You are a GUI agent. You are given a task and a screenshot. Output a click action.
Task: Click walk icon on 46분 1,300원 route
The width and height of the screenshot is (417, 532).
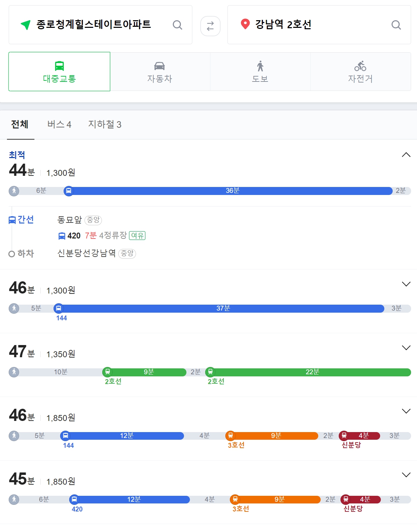pyautogui.click(x=14, y=308)
